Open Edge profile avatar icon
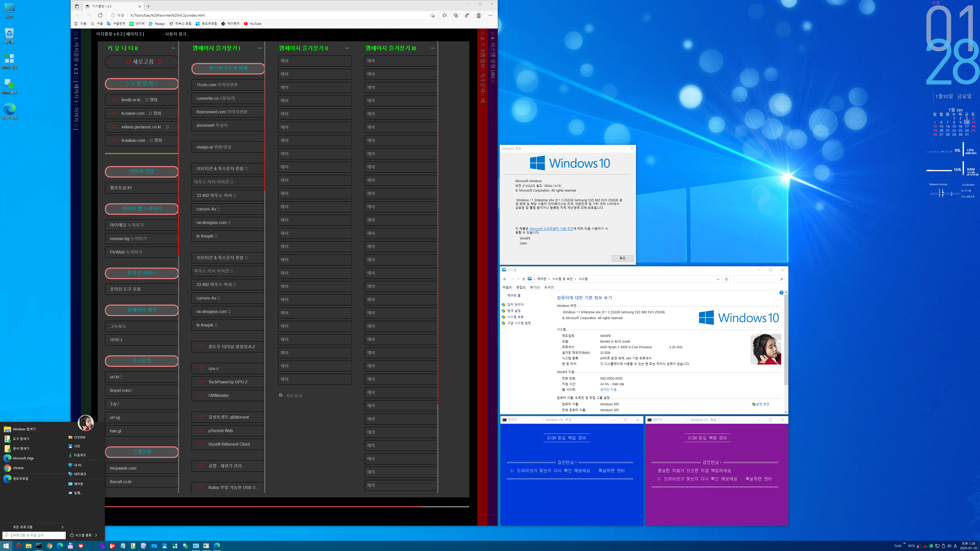The height and width of the screenshot is (551, 980). (479, 15)
